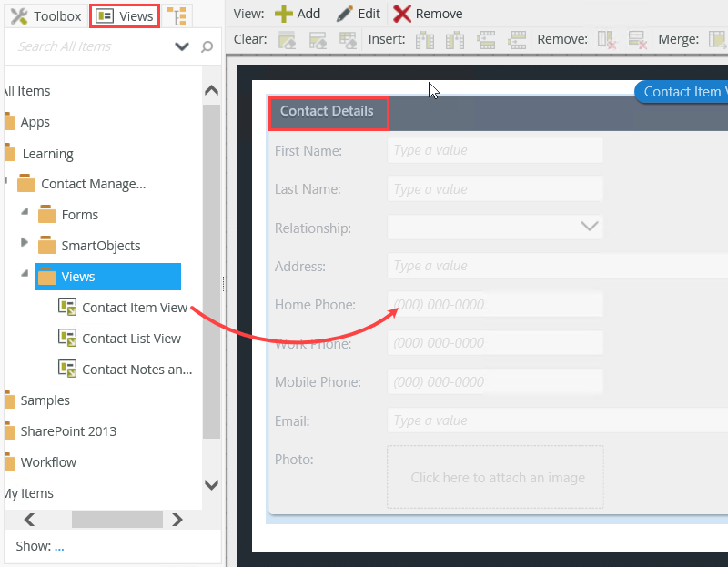Click the Insert Row Above icon
The width and height of the screenshot is (728, 567).
[x=486, y=39]
